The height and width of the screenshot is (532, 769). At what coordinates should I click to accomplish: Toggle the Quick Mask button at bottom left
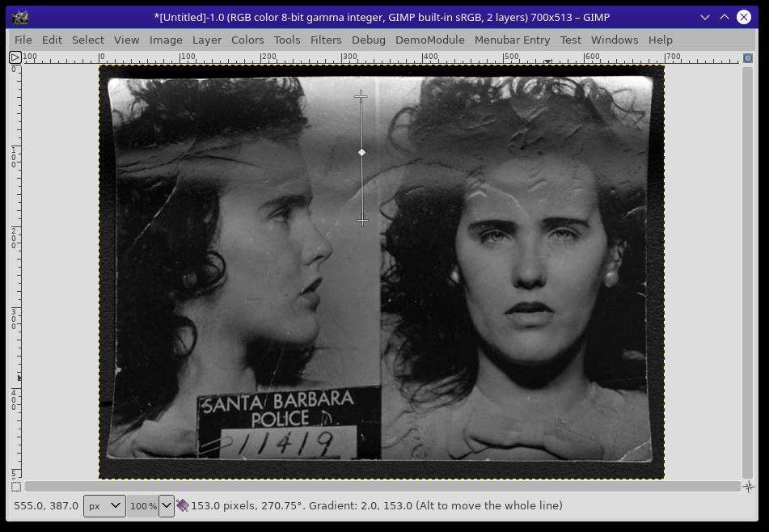tap(15, 487)
